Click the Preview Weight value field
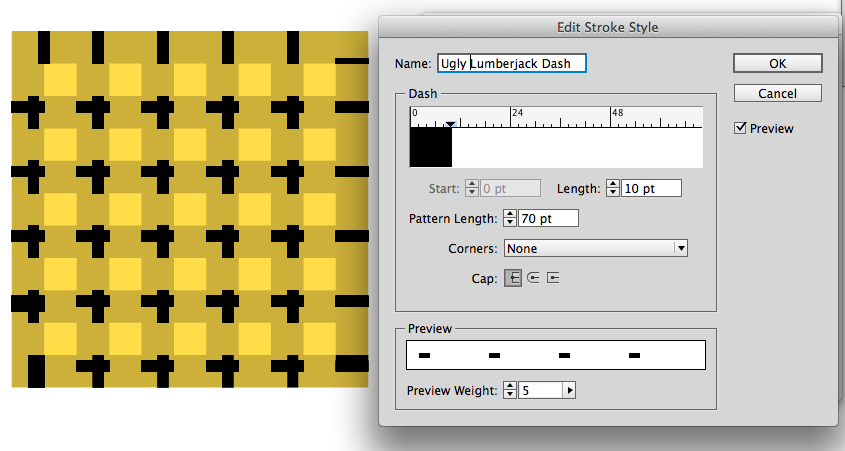Image resolution: width=845 pixels, height=451 pixels. [x=541, y=390]
